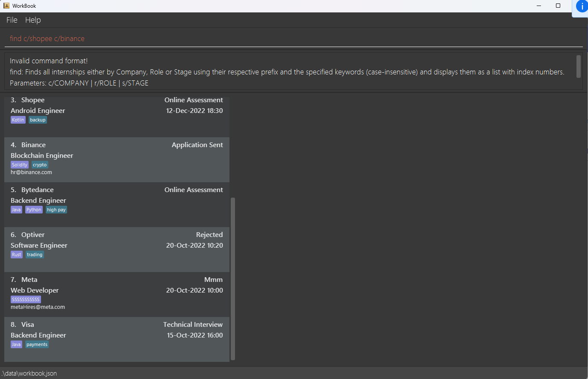
Task: Click the payments tag on Visa
Action: tap(37, 344)
